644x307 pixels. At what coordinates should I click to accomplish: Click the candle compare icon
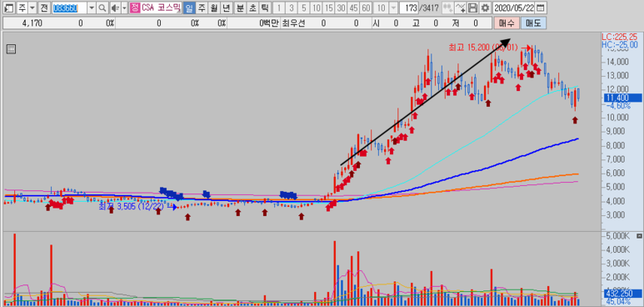(x=447, y=8)
